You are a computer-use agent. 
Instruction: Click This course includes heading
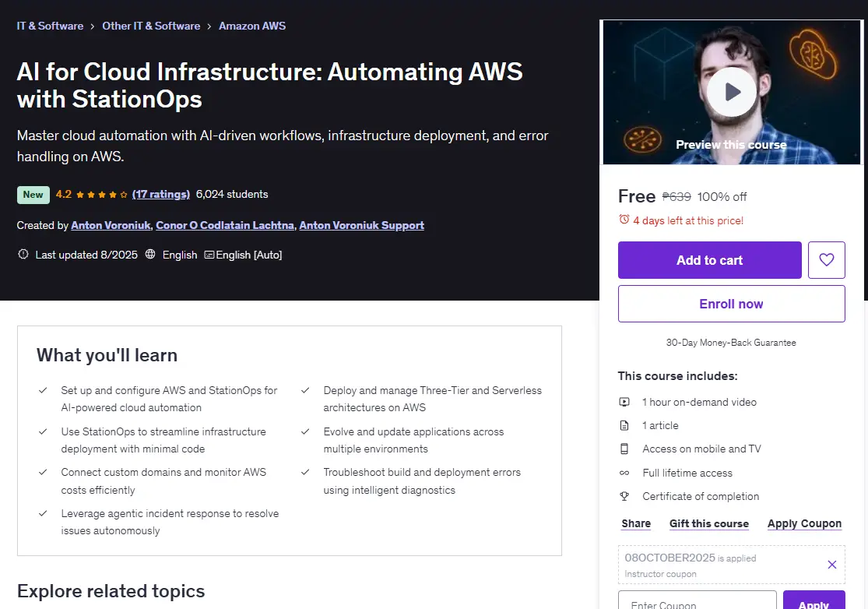[677, 376]
